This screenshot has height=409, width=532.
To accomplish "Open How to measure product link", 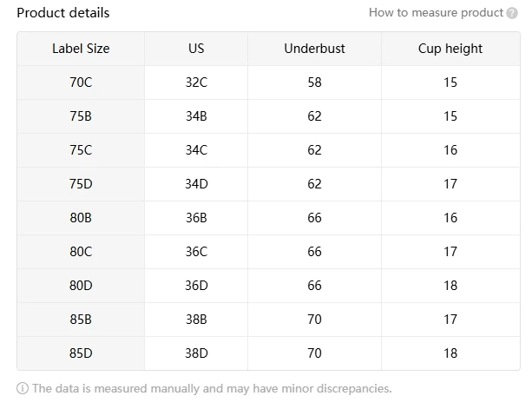I will [x=436, y=13].
